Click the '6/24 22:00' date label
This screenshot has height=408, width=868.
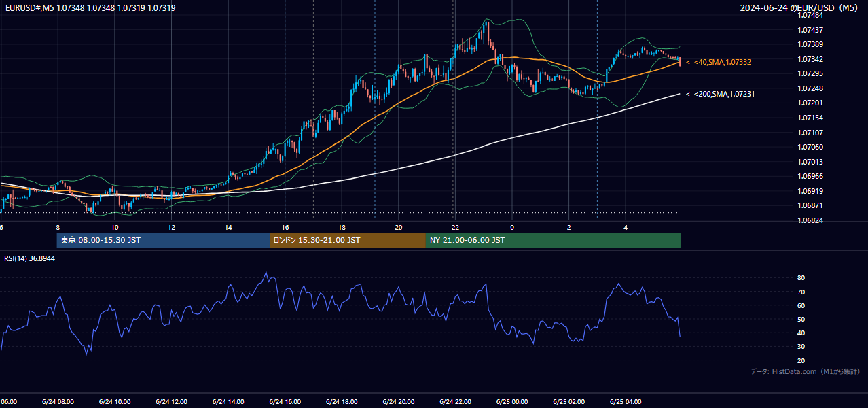click(x=455, y=402)
